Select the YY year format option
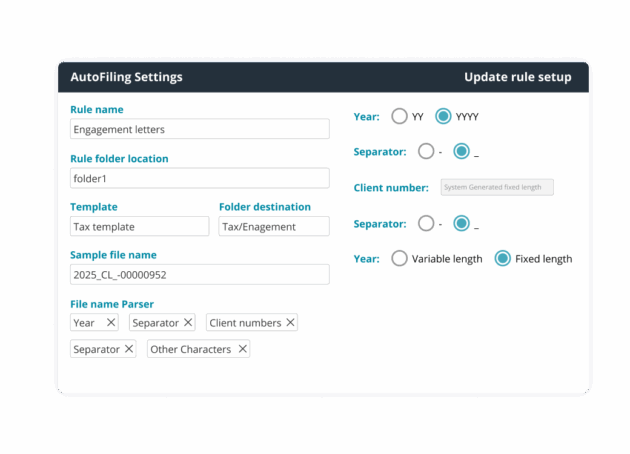Screen dimensions: 630x454 tap(400, 116)
